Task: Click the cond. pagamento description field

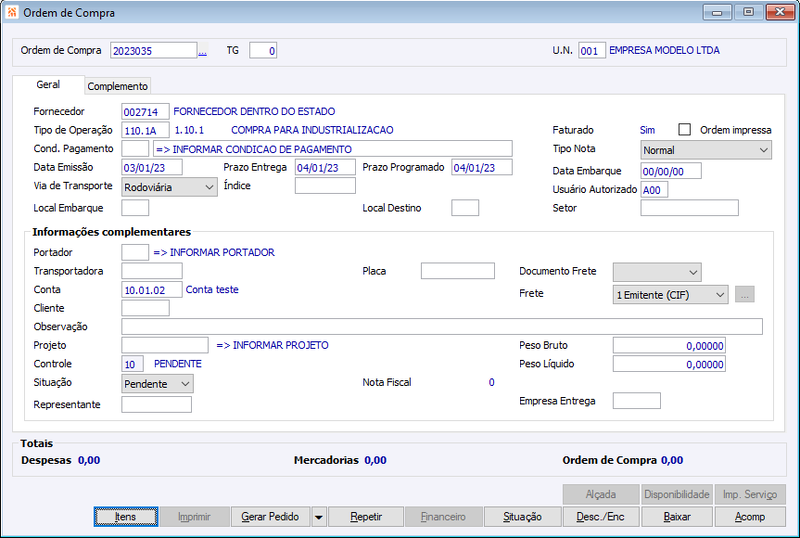Action: pos(333,149)
